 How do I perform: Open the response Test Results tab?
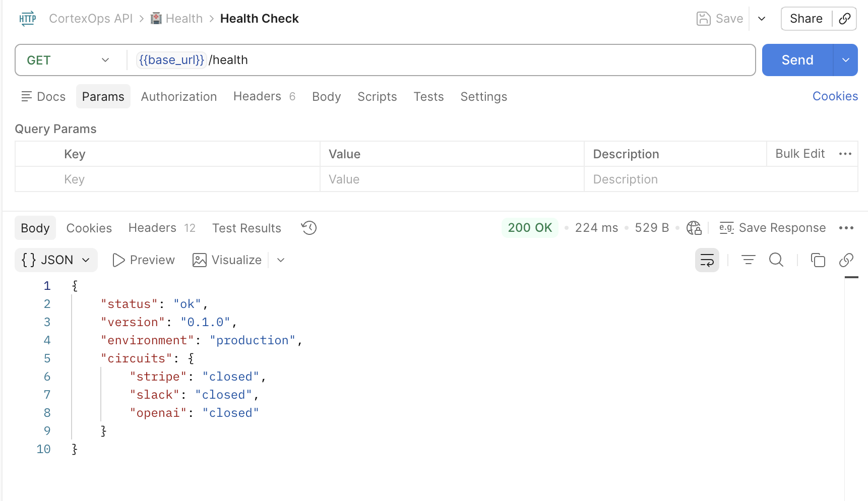click(x=246, y=228)
